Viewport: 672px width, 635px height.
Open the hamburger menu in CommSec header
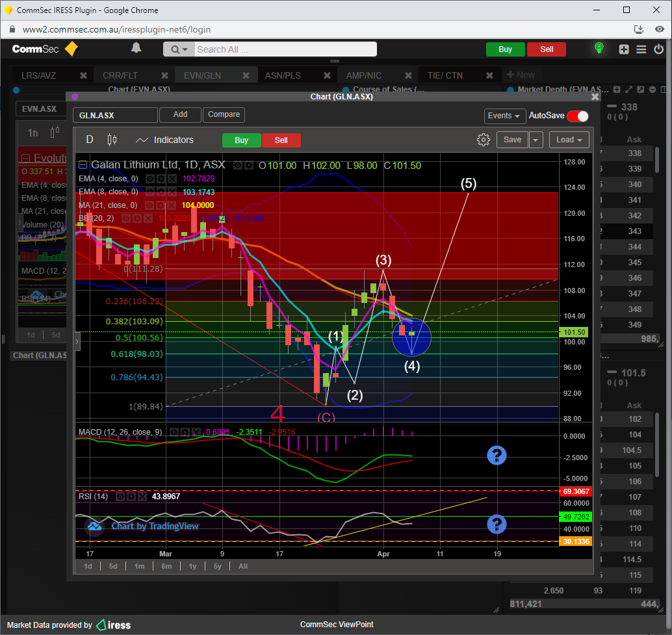click(641, 49)
